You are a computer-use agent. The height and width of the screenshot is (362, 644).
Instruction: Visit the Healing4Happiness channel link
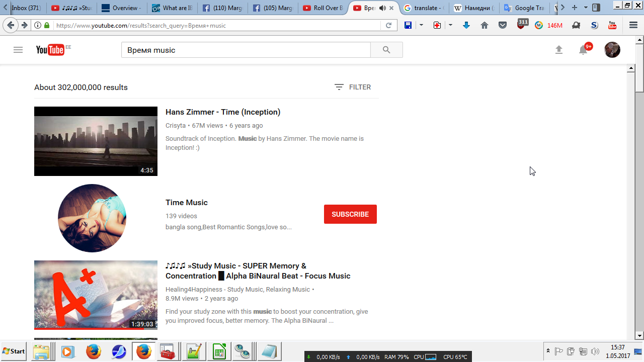237,290
